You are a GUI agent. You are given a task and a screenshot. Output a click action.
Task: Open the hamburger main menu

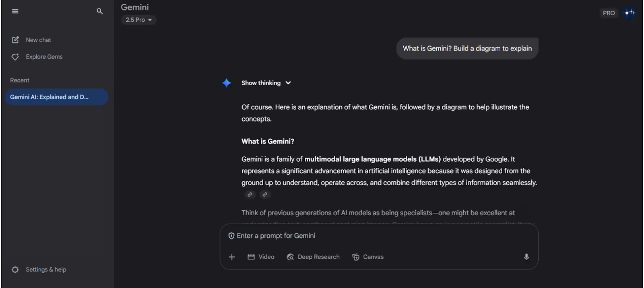tap(15, 11)
